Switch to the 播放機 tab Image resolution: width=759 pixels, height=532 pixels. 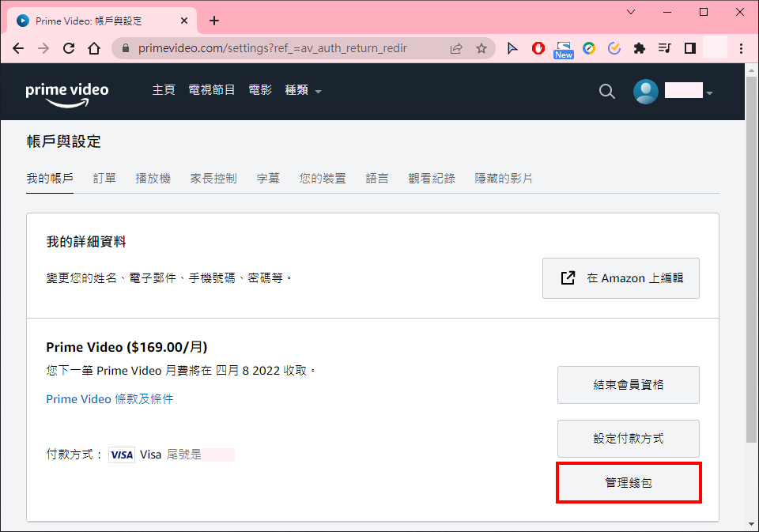(x=153, y=178)
